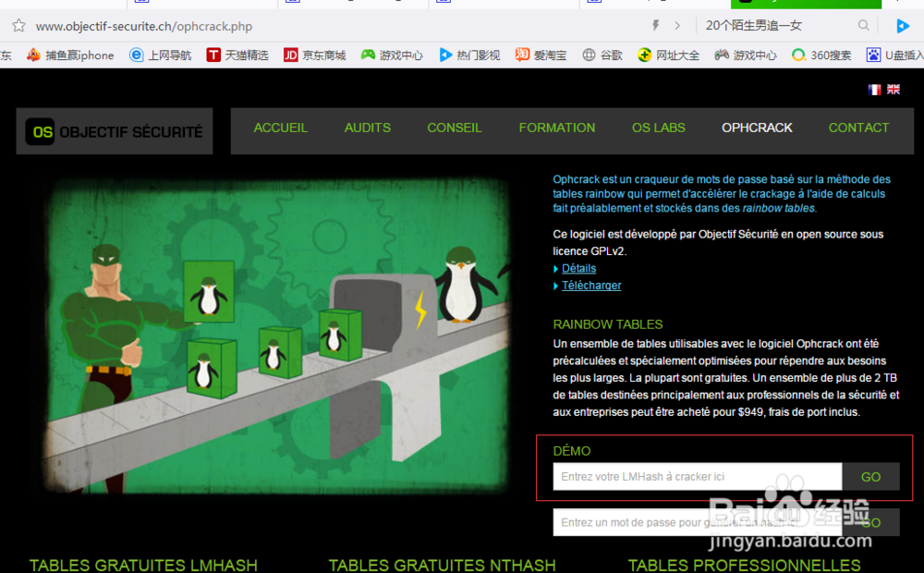Follow the Télécharger link
This screenshot has height=573, width=924.
[x=591, y=286]
